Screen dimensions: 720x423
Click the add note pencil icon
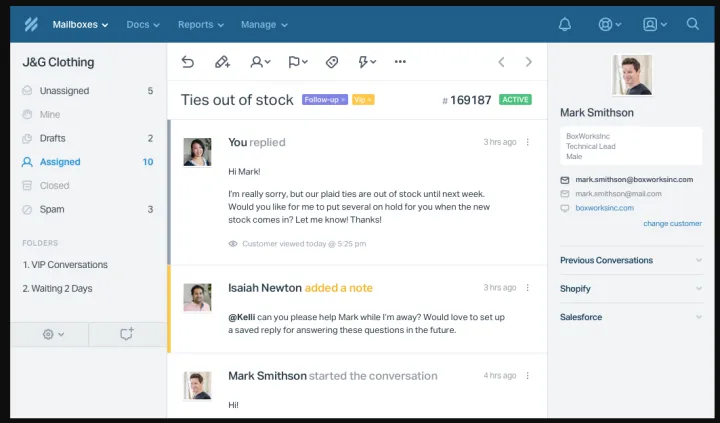(222, 62)
